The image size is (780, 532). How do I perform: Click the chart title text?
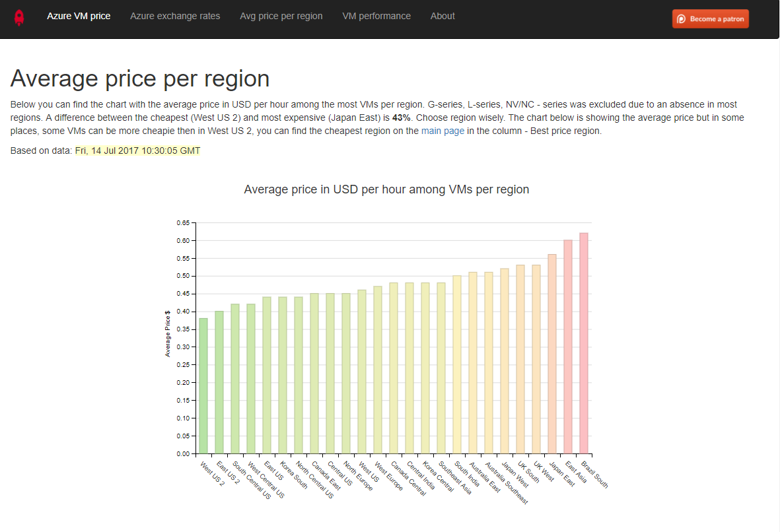(386, 189)
